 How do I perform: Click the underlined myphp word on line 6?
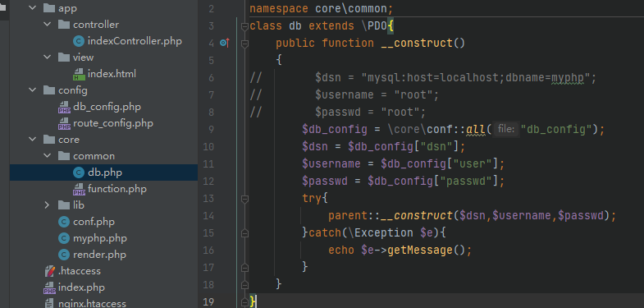[x=568, y=77]
